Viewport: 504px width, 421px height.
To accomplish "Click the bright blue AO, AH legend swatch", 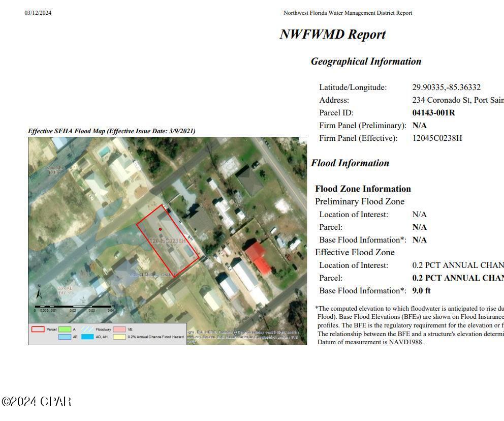I will pos(88,337).
